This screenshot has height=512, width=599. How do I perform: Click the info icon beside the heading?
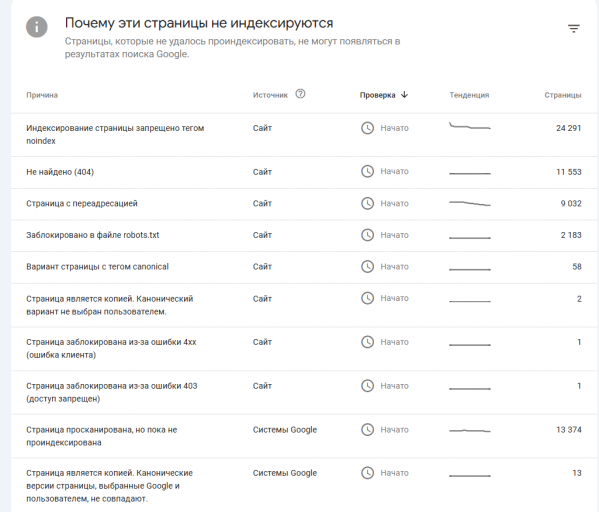point(37,27)
